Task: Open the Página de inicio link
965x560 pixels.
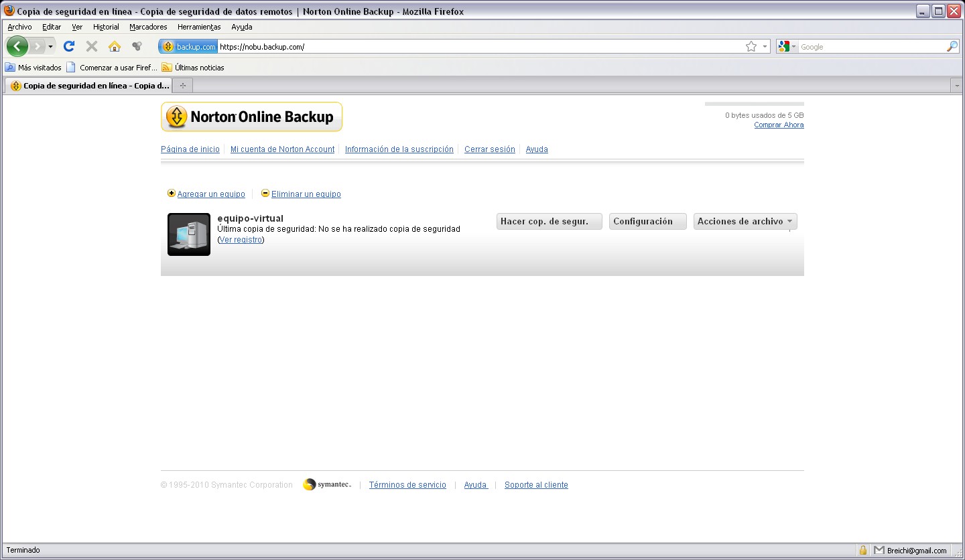Action: pos(190,149)
